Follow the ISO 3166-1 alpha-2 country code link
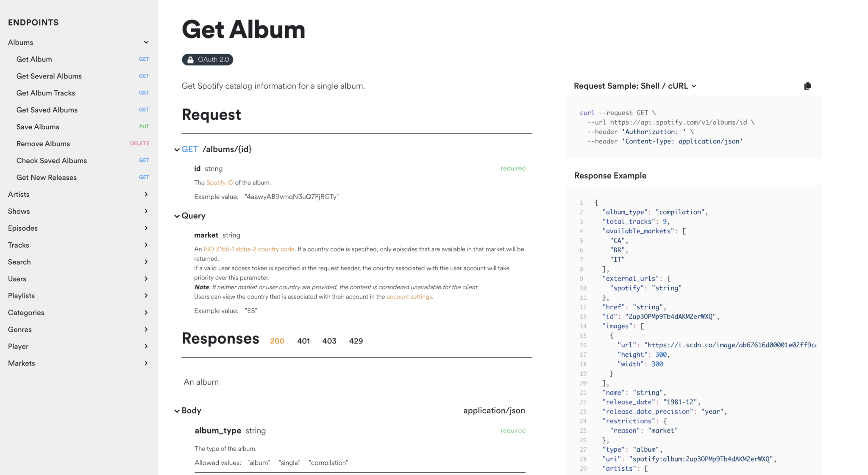 [249, 249]
